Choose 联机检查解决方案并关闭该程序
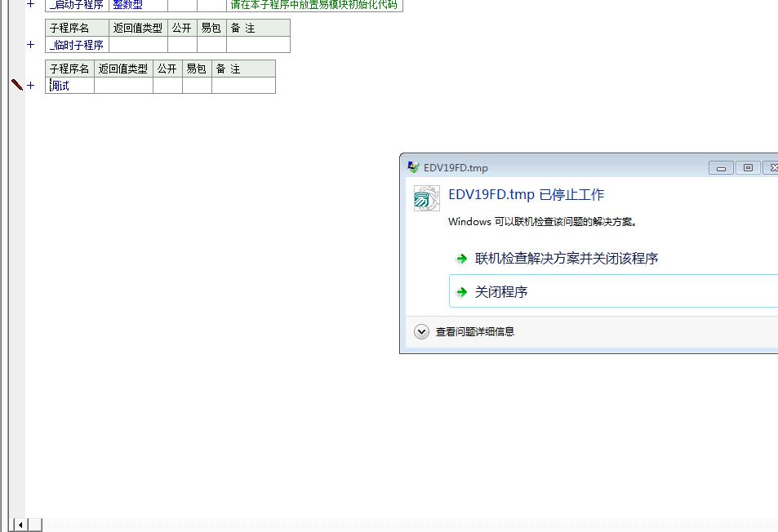 click(566, 259)
